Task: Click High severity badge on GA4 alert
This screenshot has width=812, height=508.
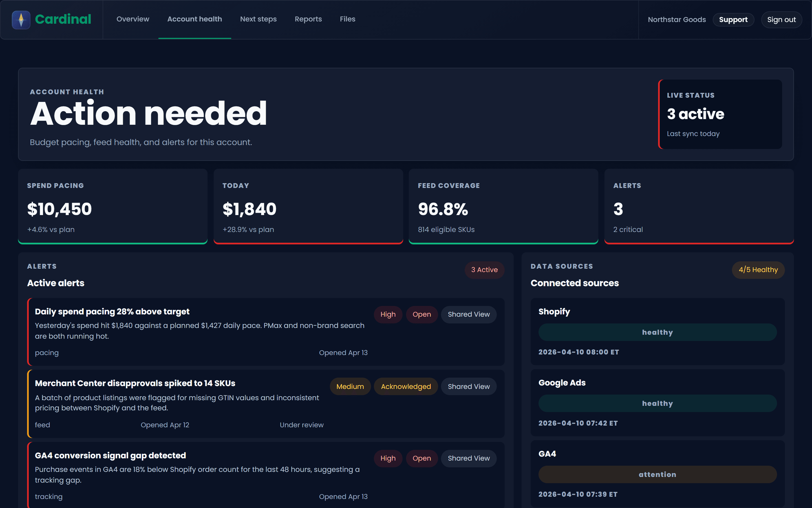Action: (388, 458)
